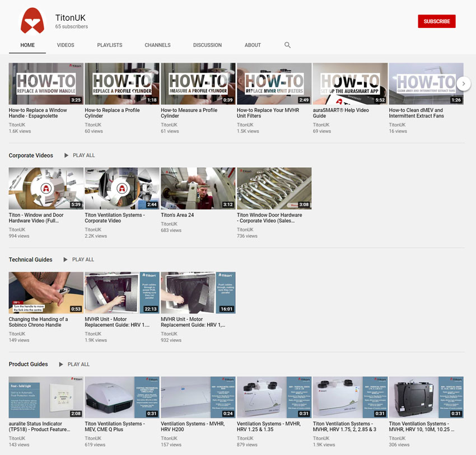The height and width of the screenshot is (455, 476).
Task: Play the MEV, CME Q Plus ventilation video
Action: (122, 397)
